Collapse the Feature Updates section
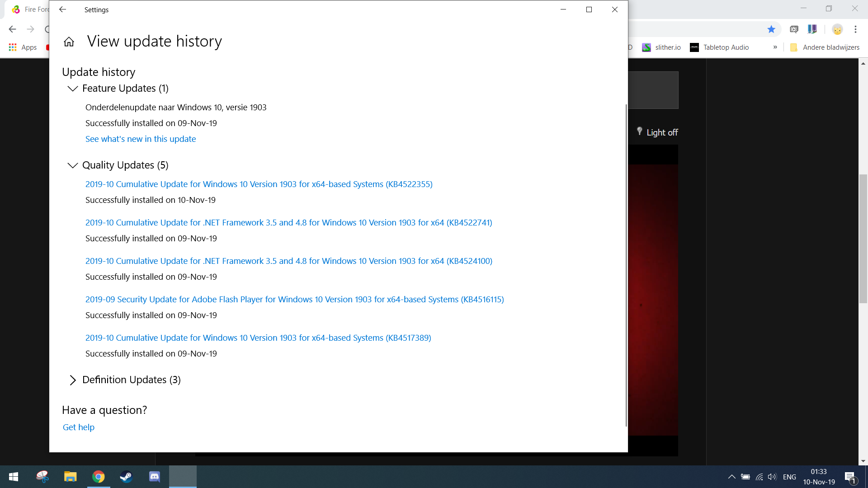The height and width of the screenshot is (488, 868). [x=72, y=89]
